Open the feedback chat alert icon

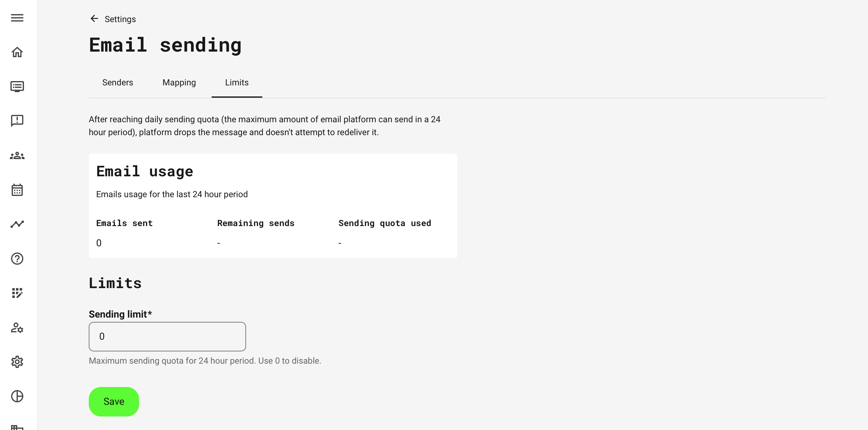[17, 121]
